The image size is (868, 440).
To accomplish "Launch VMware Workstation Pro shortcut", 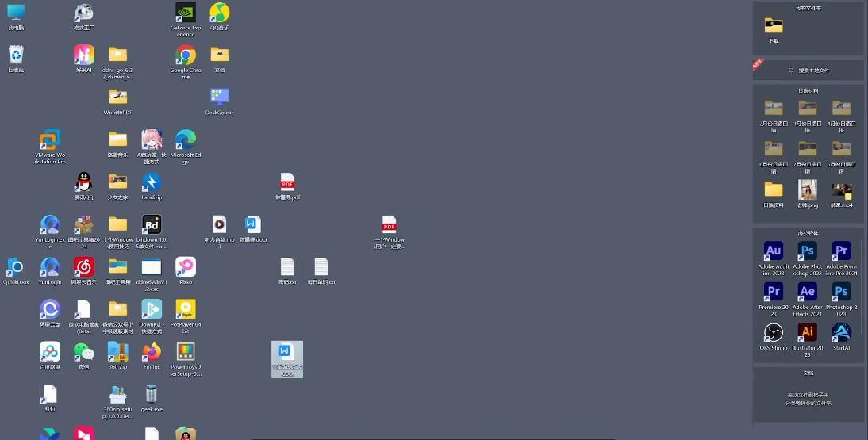I will tap(50, 140).
